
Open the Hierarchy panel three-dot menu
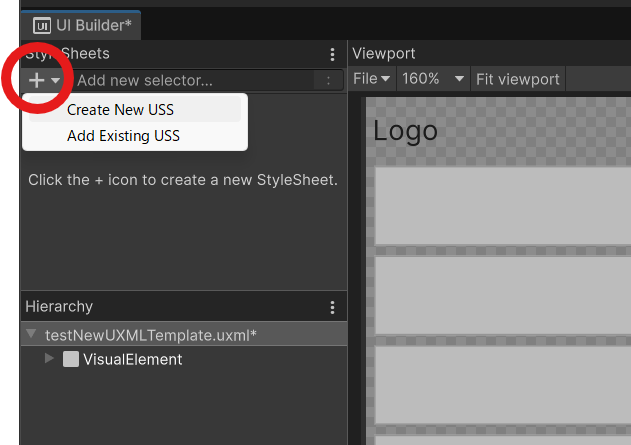(x=333, y=307)
